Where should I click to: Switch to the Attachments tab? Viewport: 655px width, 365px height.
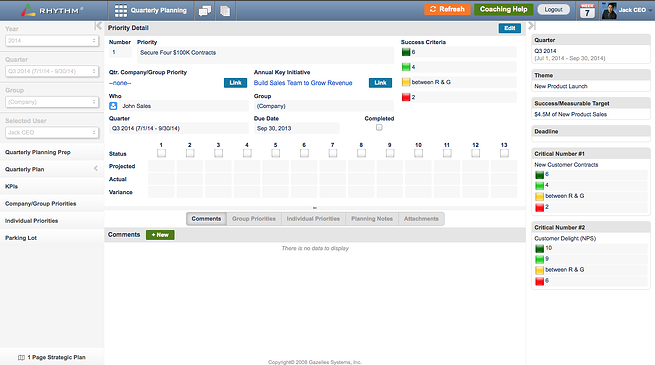(421, 219)
